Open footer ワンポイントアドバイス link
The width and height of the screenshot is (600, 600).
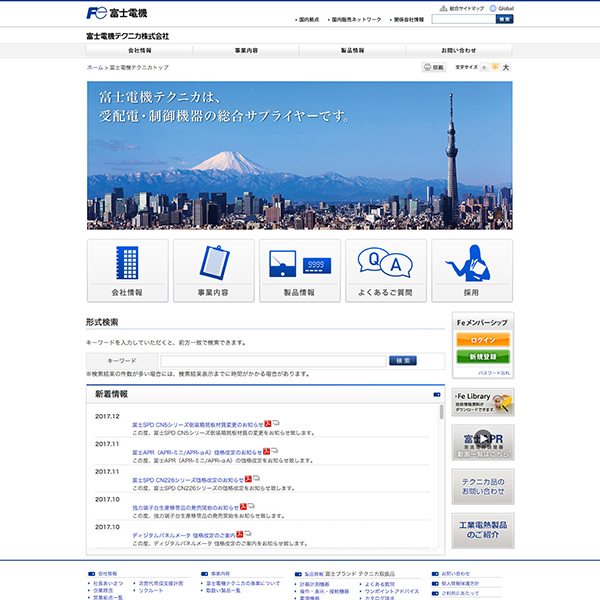click(392, 591)
